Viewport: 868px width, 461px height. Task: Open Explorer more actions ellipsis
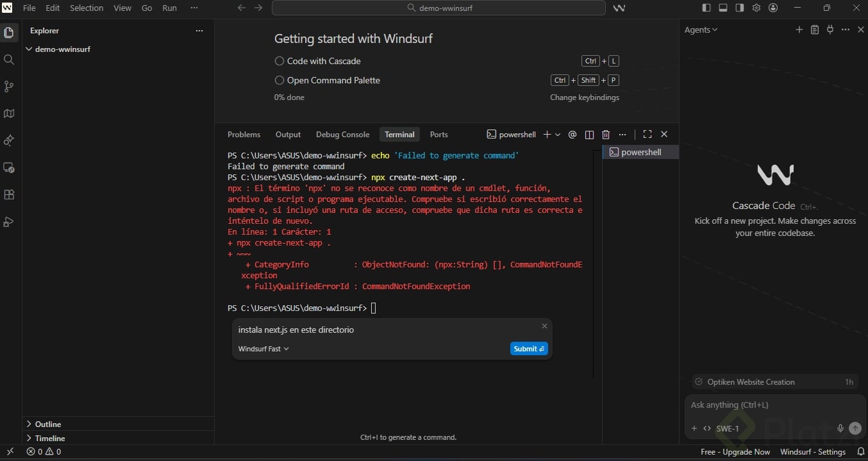point(199,31)
